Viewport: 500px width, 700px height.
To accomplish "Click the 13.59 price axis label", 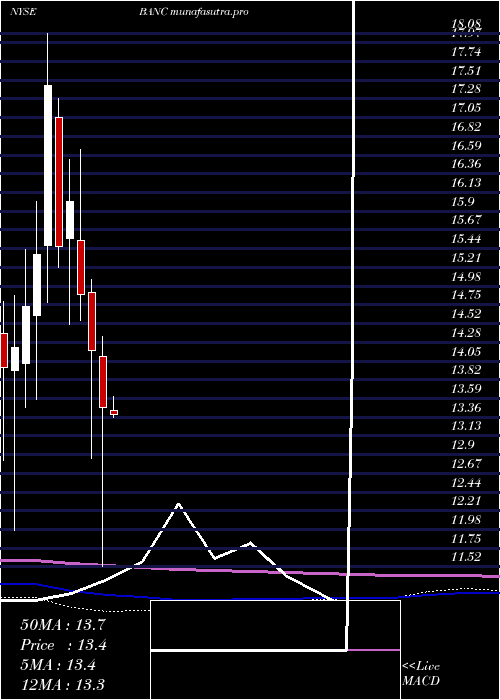I will 466,388.
